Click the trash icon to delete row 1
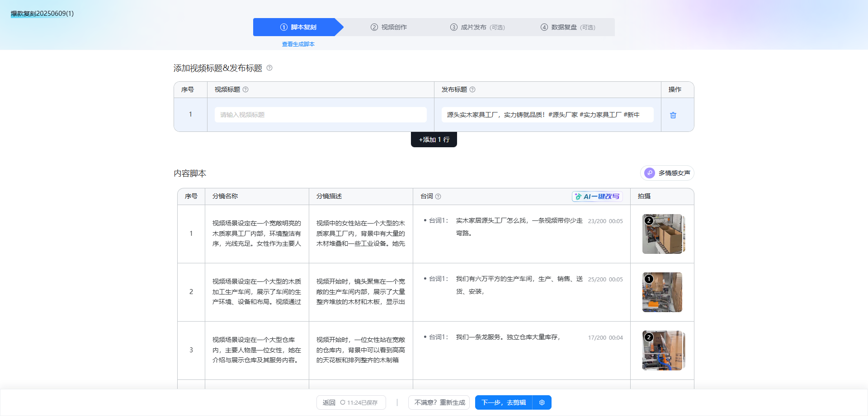Image resolution: width=868 pixels, height=416 pixels. coord(673,115)
